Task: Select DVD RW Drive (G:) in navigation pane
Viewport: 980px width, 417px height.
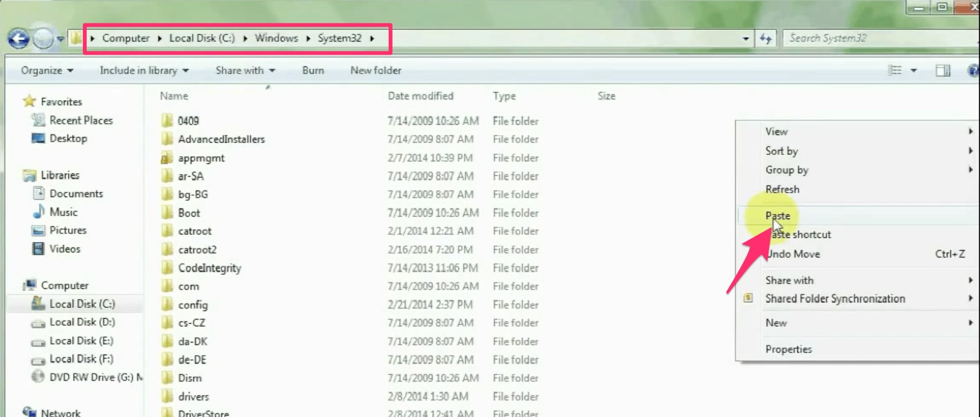Action: (96, 377)
